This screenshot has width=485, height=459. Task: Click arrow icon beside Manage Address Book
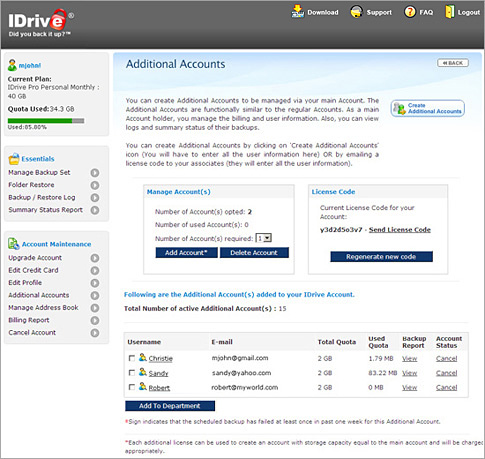pos(95,308)
